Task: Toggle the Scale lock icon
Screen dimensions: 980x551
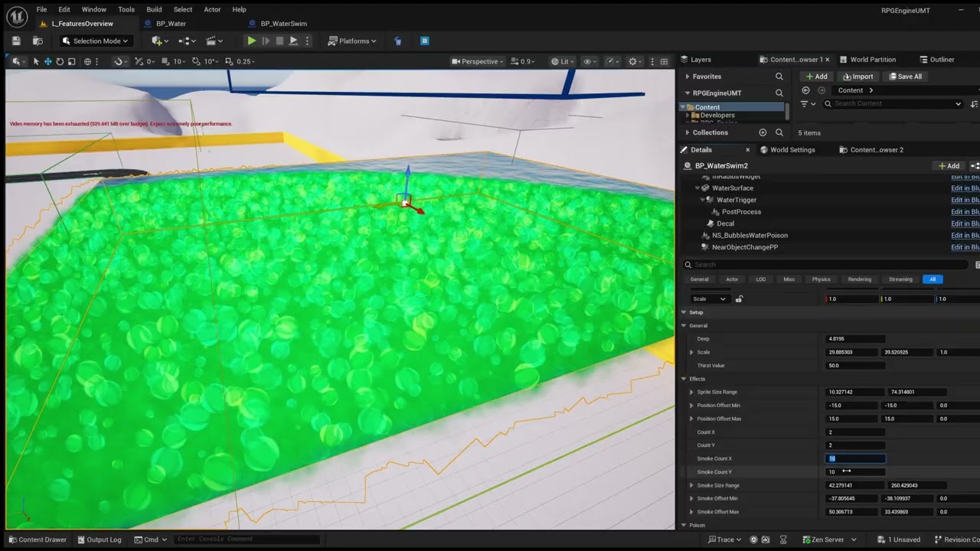Action: tap(739, 299)
